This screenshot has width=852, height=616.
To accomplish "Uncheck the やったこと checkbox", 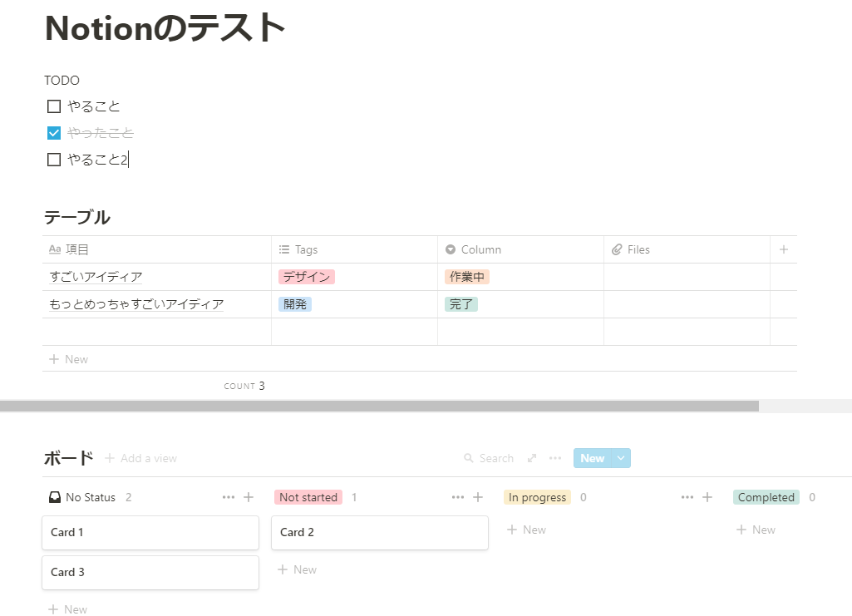I will coord(54,133).
